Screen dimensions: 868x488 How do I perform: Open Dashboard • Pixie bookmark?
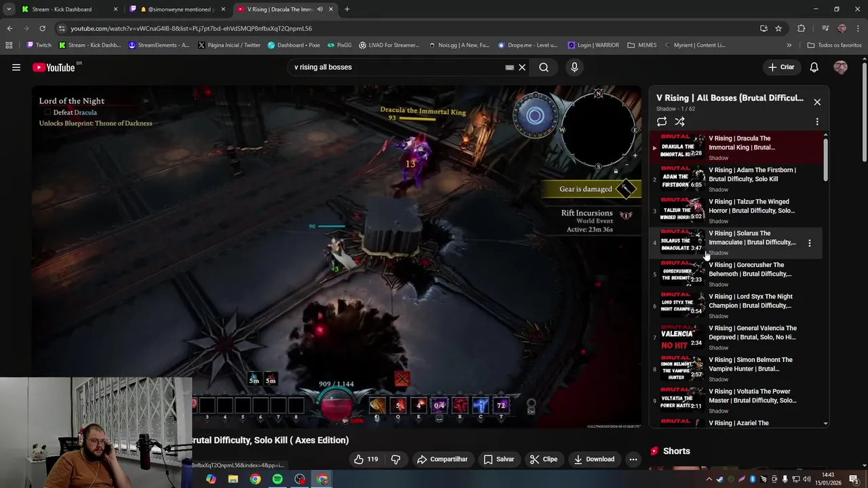tap(294, 45)
